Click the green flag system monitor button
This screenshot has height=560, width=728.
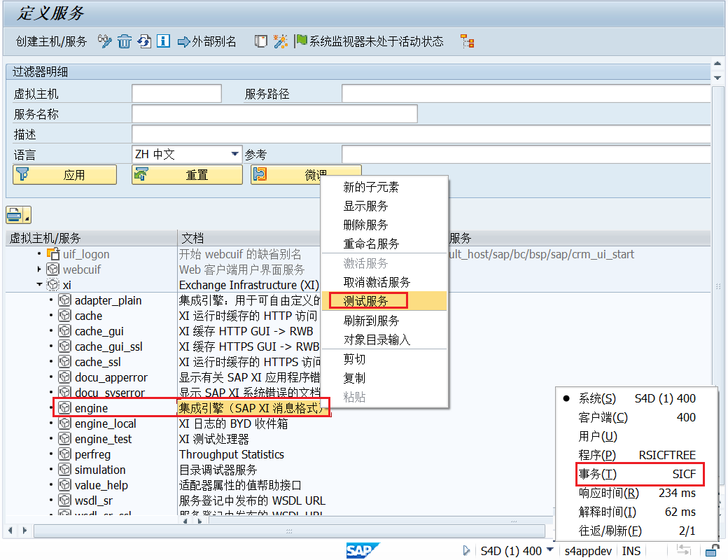coord(370,41)
